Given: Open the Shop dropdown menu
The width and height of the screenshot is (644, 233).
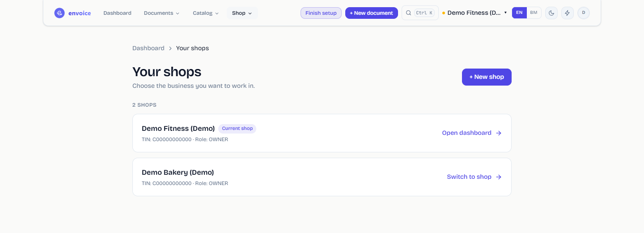Looking at the screenshot, I should pos(242,13).
